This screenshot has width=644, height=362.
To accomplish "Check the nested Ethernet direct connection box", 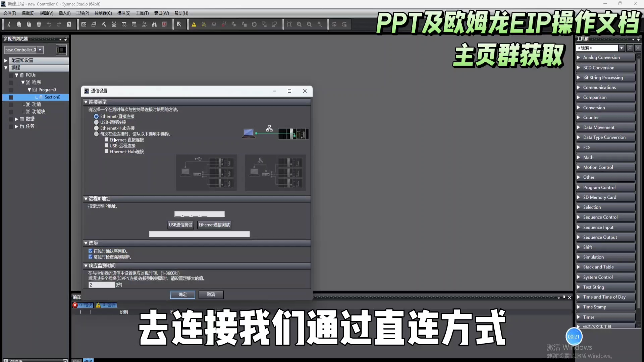I will coord(107,140).
